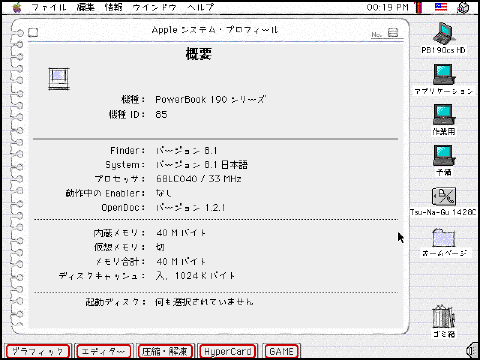This screenshot has width=480, height=360.
Task: Open the GAME launcher tab
Action: [x=281, y=351]
